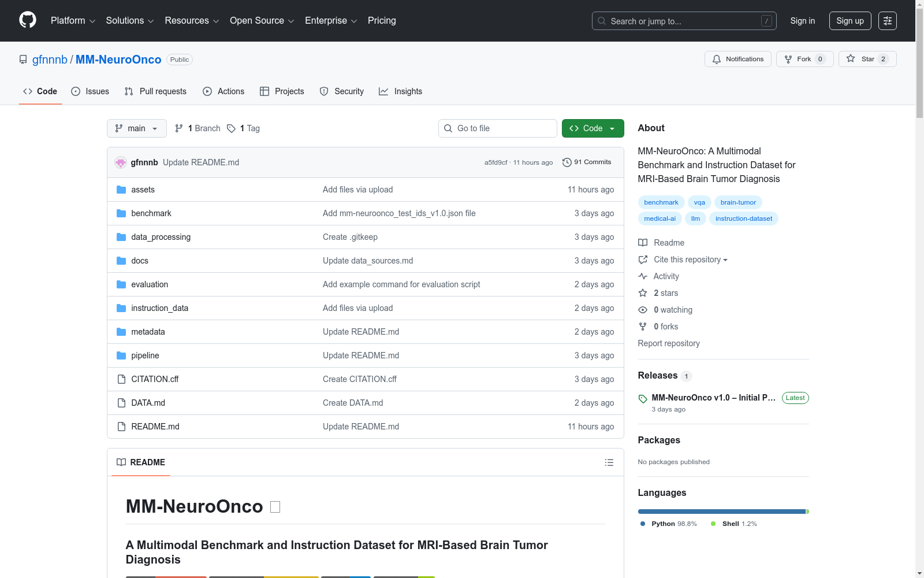Click the branch icon beside 1 Branch
Screen dimensions: 924x578
click(179, 128)
